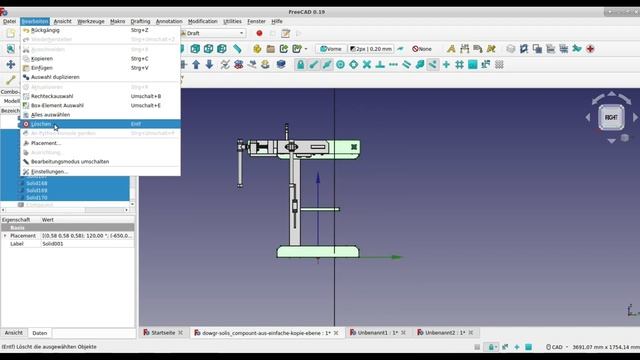Choose Rückgängig from the Bearbeiten menu

pyautogui.click(x=100, y=30)
